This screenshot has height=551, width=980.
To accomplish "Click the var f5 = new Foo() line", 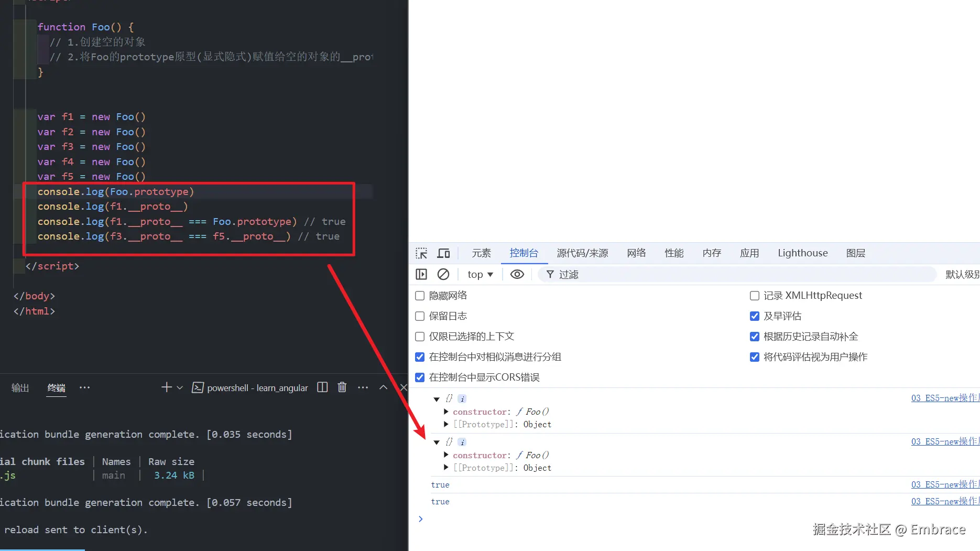I will (92, 177).
